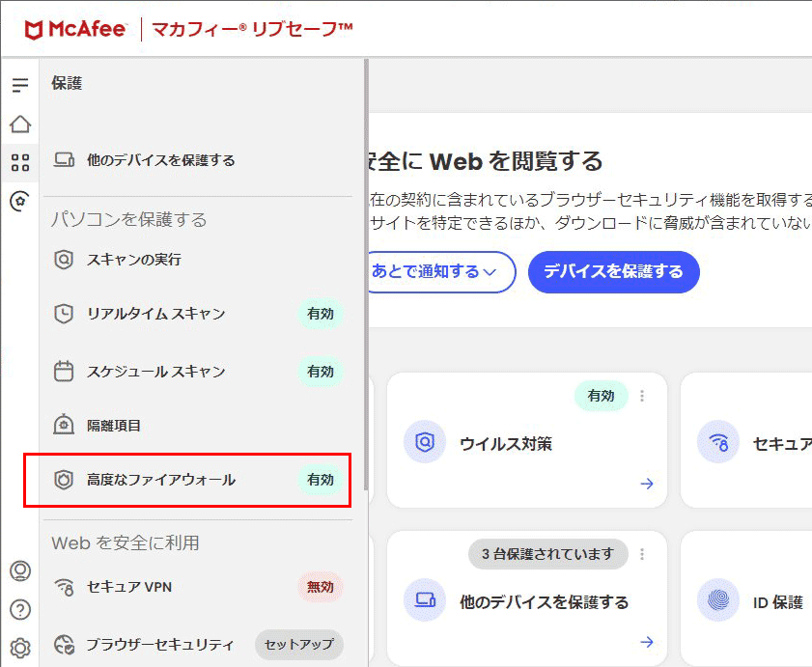The height and width of the screenshot is (667, 812).
Task: Open three-dot menu beside 3 台保護されています
Action: [x=642, y=554]
